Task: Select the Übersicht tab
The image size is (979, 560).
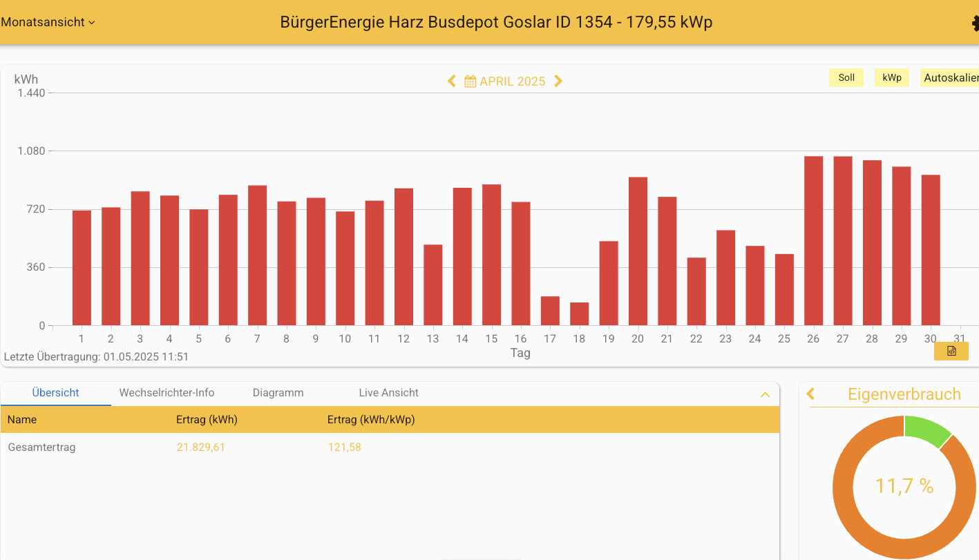Action: coord(55,393)
